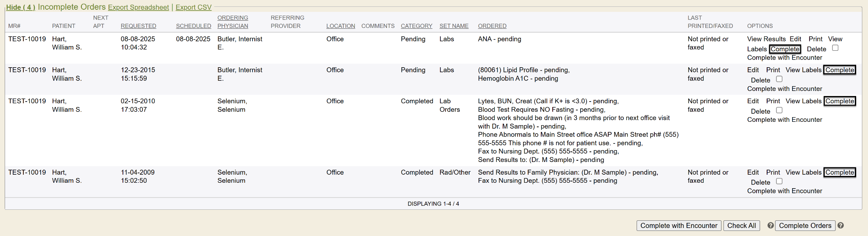Image resolution: width=868 pixels, height=236 pixels.
Task: Select checkbox for the Lipid Profile order
Action: pyautogui.click(x=779, y=79)
